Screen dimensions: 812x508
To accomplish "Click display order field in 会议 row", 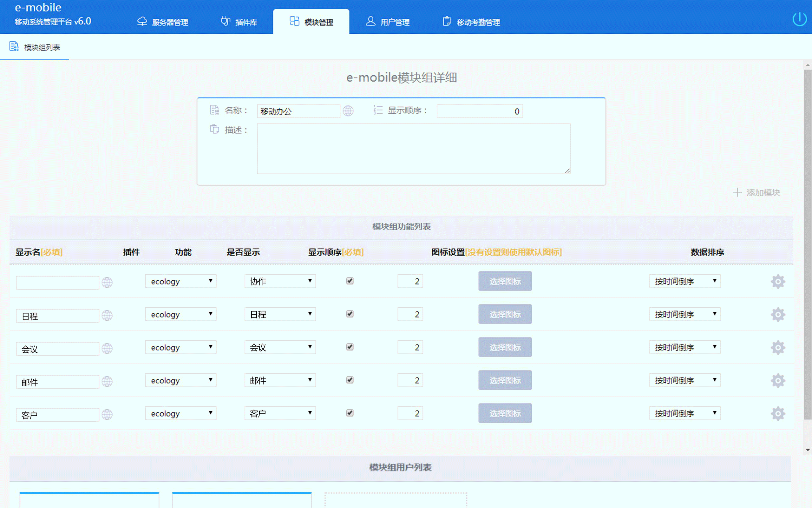I will [x=410, y=347].
